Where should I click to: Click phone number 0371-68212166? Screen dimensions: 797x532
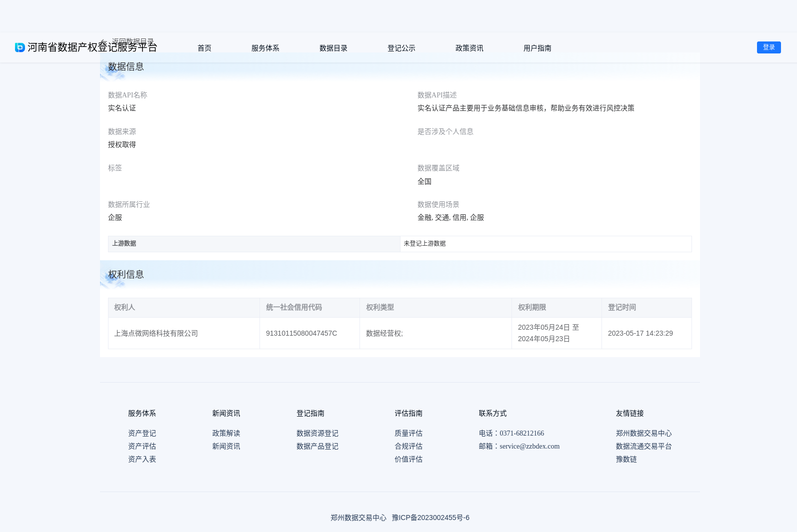tap(521, 433)
